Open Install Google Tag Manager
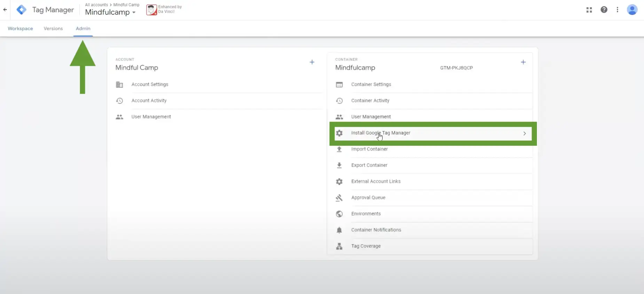The height and width of the screenshot is (294, 644). 433,133
